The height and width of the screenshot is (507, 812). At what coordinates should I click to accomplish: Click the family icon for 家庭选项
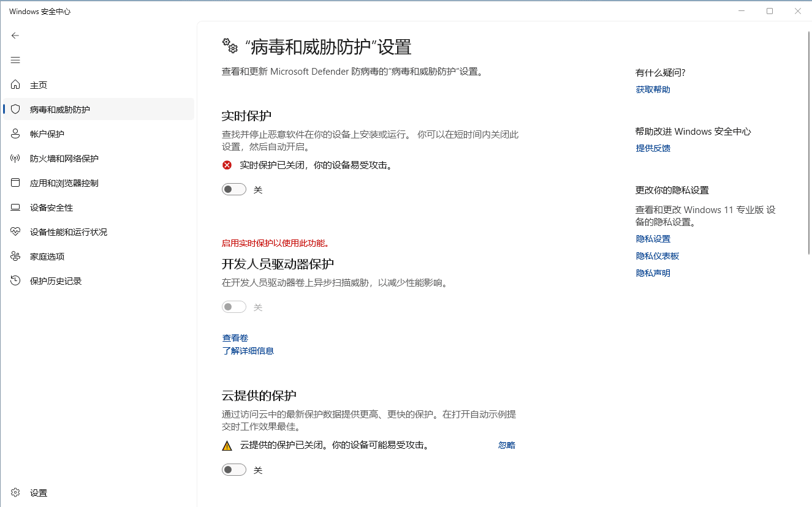tap(15, 257)
